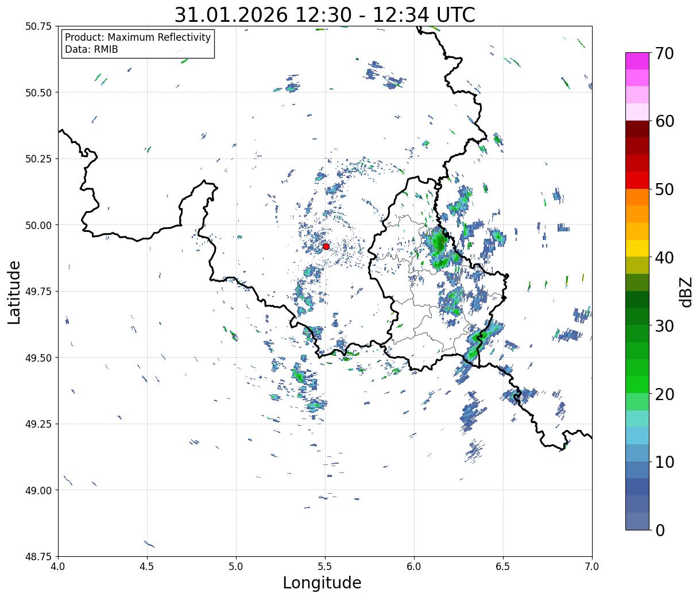Click the colorbar tick label 10

664,462
